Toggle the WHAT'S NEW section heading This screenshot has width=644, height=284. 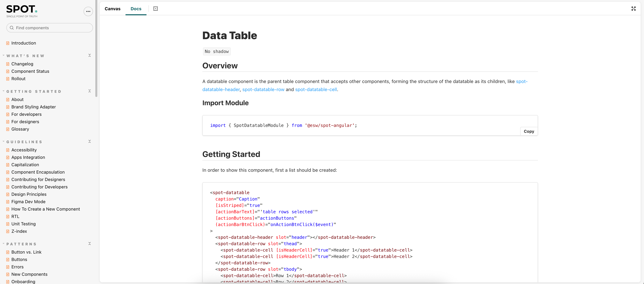(25, 56)
